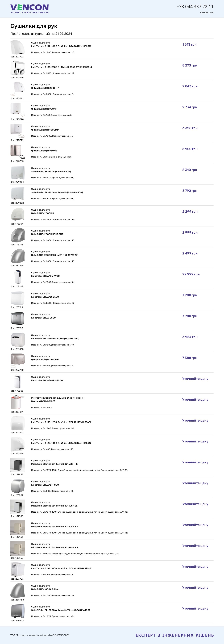Call the phone number +38 044 337 22 11
The height and width of the screenshot is (644, 224).
point(195,6)
